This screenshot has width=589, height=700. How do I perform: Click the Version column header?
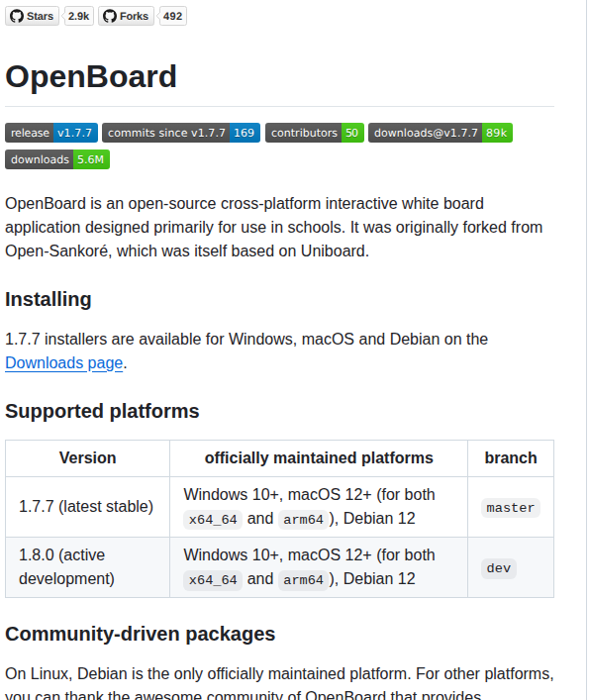(x=87, y=458)
